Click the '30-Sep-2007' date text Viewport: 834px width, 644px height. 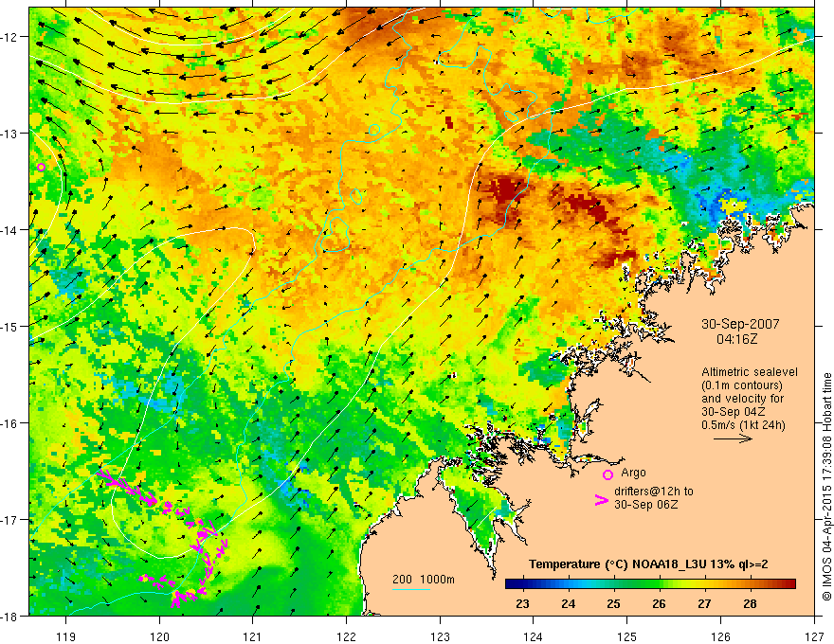pyautogui.click(x=740, y=324)
